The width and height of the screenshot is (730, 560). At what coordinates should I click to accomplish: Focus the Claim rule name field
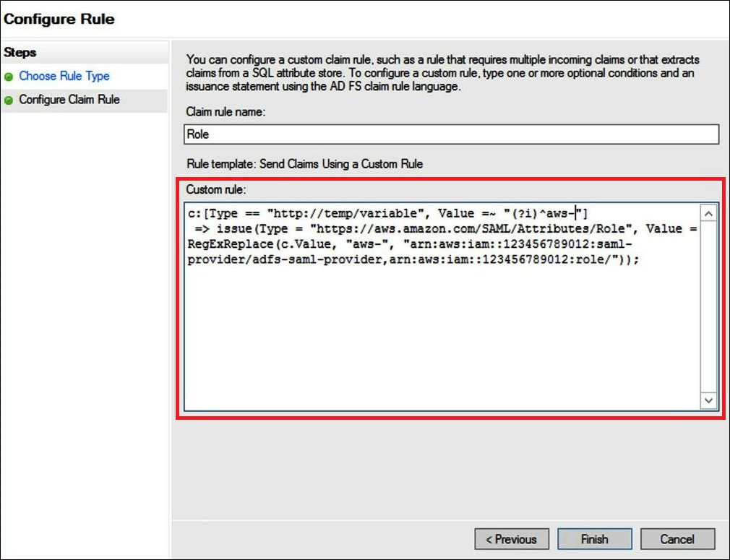[x=452, y=134]
